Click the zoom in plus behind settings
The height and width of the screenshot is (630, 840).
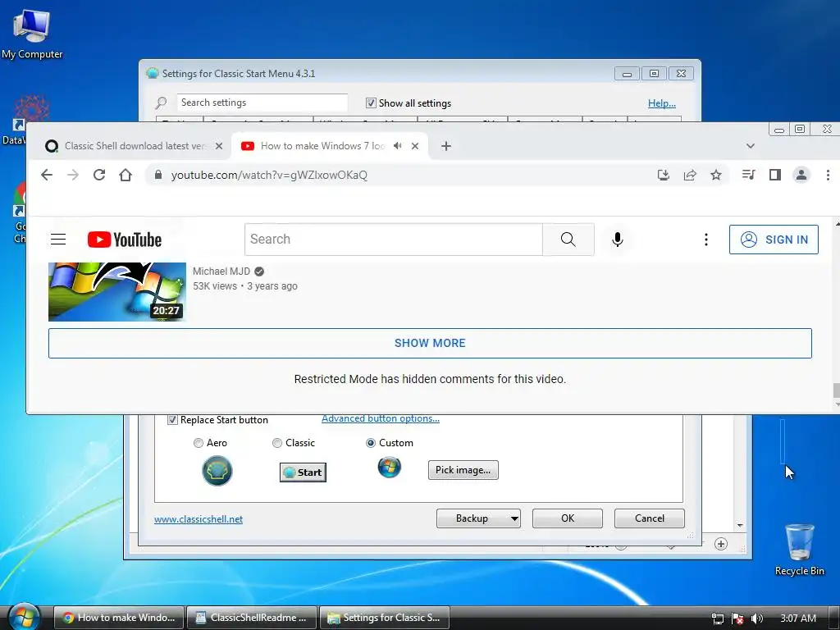(721, 545)
